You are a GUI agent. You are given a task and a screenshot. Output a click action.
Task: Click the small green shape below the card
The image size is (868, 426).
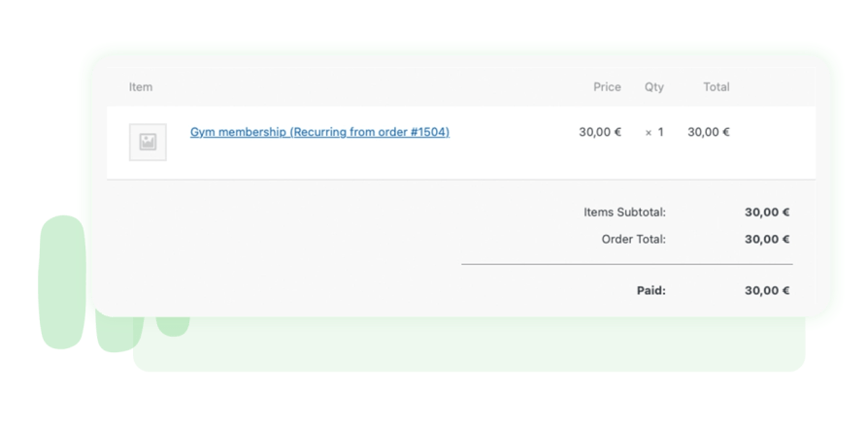(173, 327)
